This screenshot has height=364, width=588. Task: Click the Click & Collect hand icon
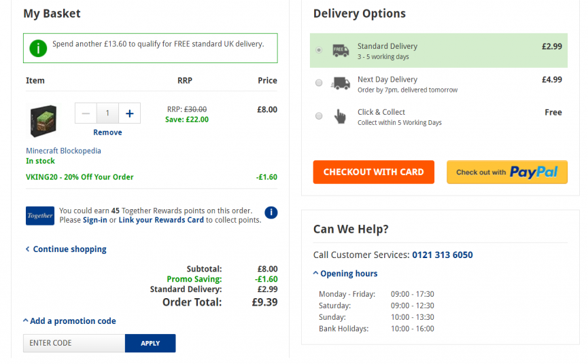click(340, 116)
